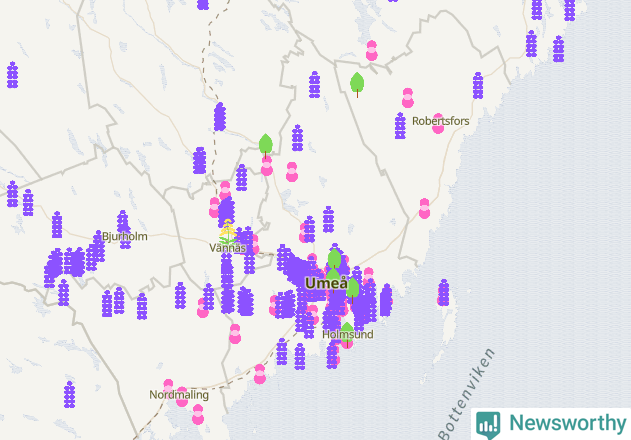
Task: Select the green tree marker right of the Umeå label
Action: pyautogui.click(x=353, y=290)
